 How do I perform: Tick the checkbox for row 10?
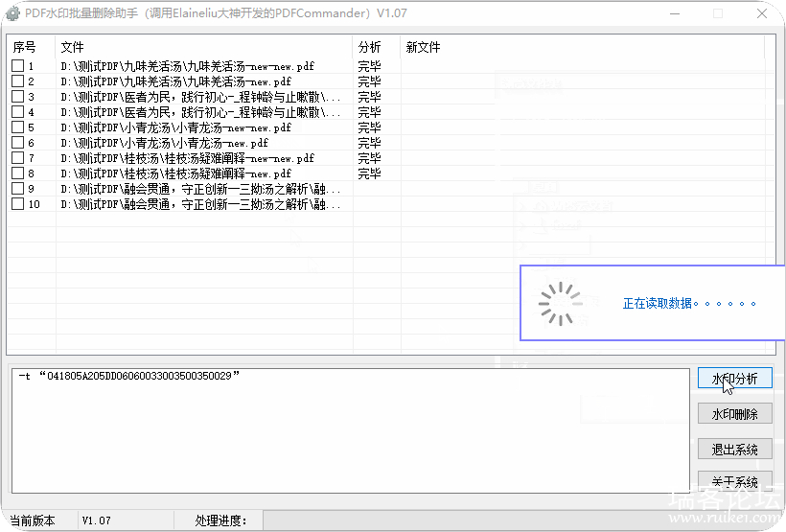tap(17, 203)
